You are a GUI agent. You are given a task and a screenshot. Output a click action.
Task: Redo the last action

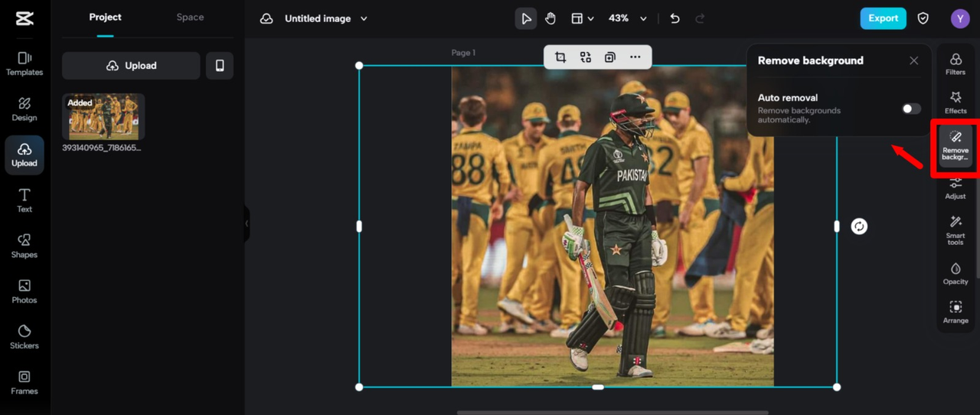[x=700, y=18]
